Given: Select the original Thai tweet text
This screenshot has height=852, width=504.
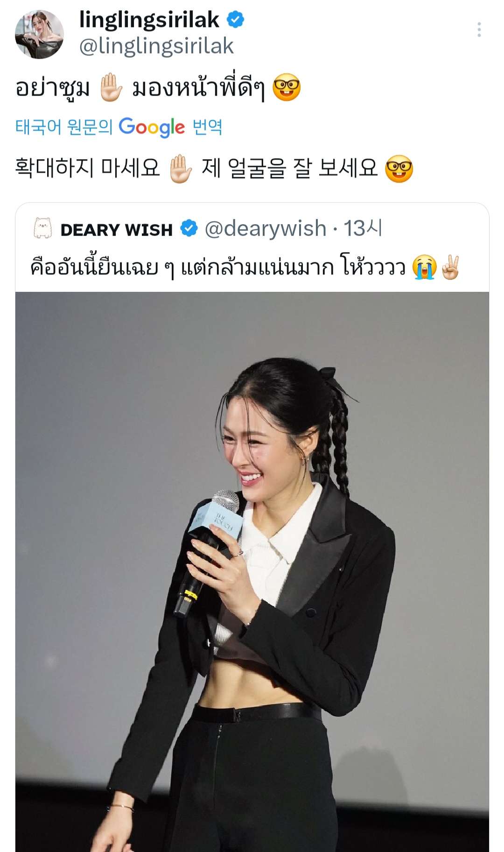Looking at the screenshot, I should (158, 88).
